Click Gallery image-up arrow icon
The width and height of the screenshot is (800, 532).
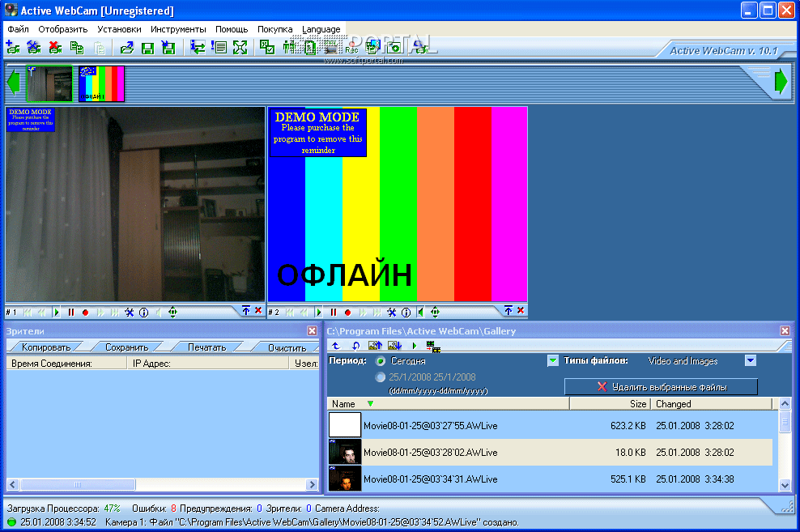[x=375, y=346]
